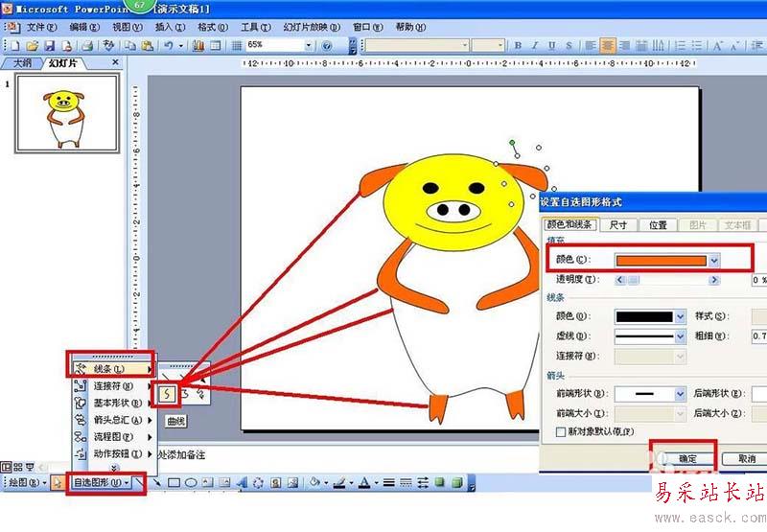Select 动作按钮 Action Buttons submenu item
The width and height of the screenshot is (767, 532).
click(x=113, y=453)
